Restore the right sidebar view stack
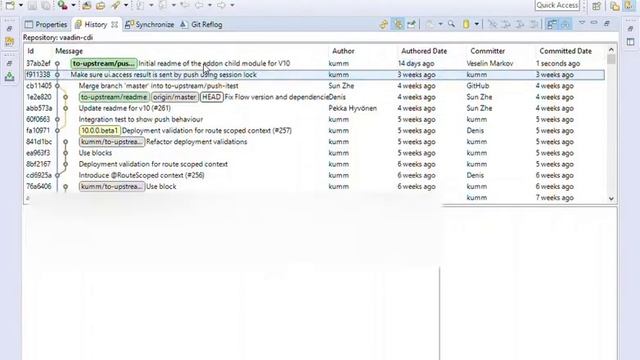The height and width of the screenshot is (360, 640). coord(631,29)
